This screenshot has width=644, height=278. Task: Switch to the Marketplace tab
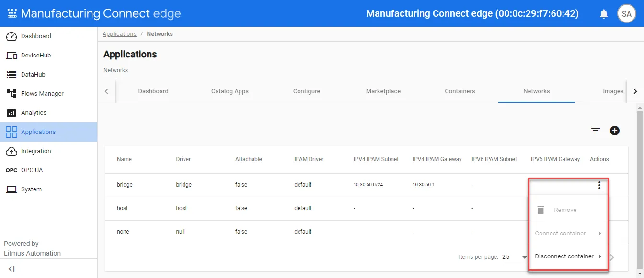click(x=383, y=91)
